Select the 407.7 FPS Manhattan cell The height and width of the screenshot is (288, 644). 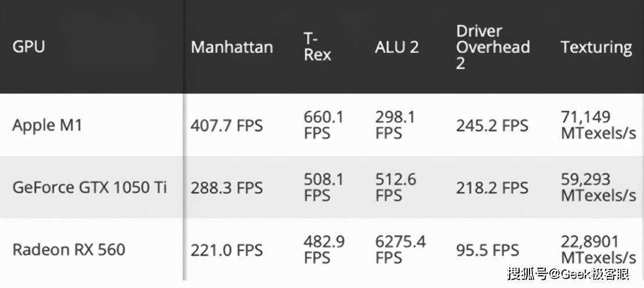pyautogui.click(x=227, y=125)
